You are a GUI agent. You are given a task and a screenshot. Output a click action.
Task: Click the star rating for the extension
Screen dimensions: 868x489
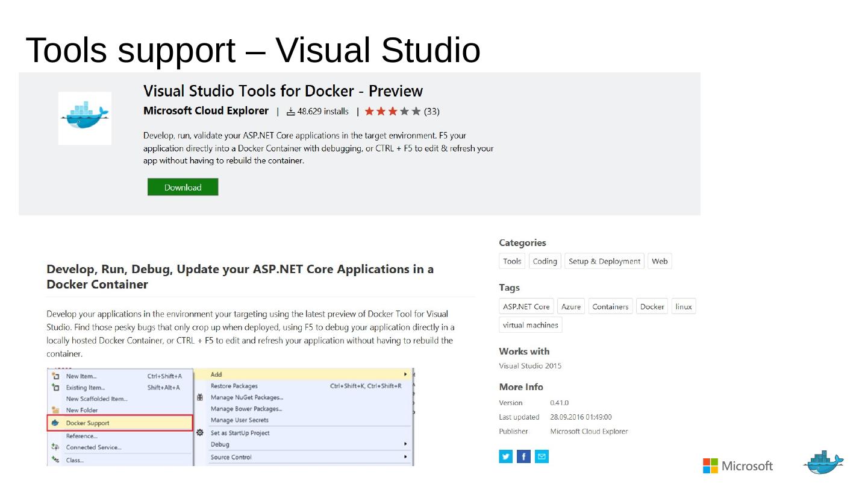click(392, 112)
